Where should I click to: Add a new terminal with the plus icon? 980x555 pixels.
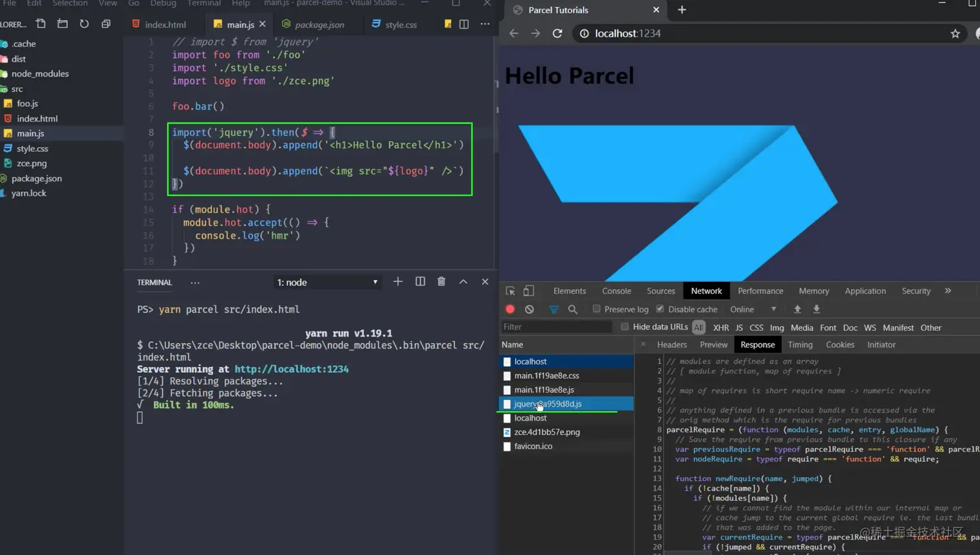click(398, 281)
